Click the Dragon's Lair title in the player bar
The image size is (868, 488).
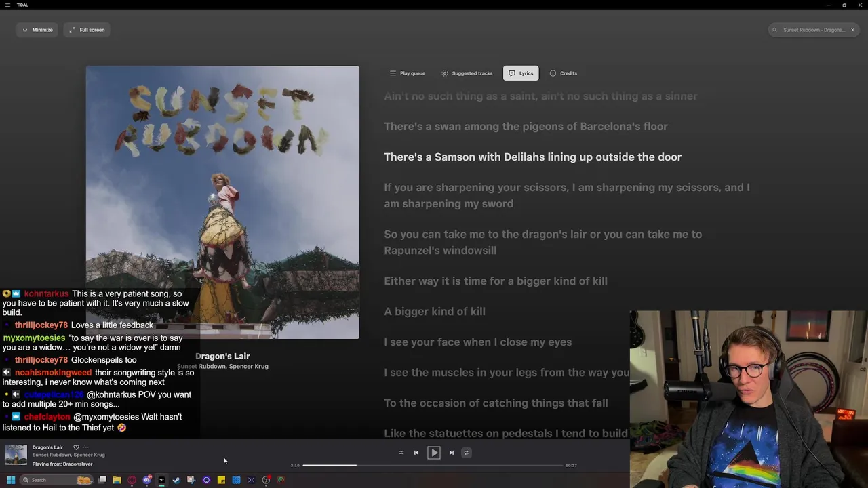tap(47, 447)
